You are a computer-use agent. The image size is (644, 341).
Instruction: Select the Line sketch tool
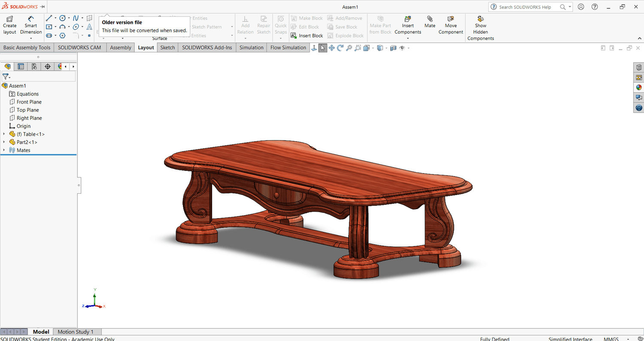[x=49, y=18]
